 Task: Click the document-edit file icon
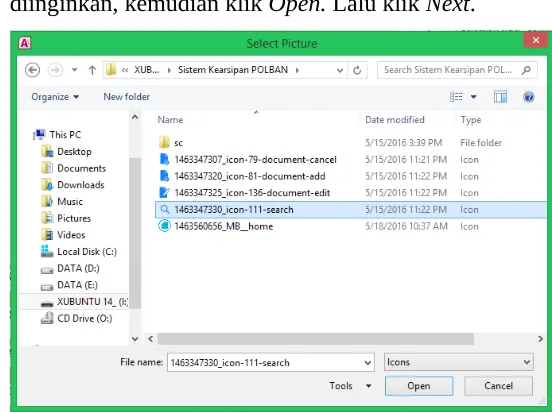[164, 192]
